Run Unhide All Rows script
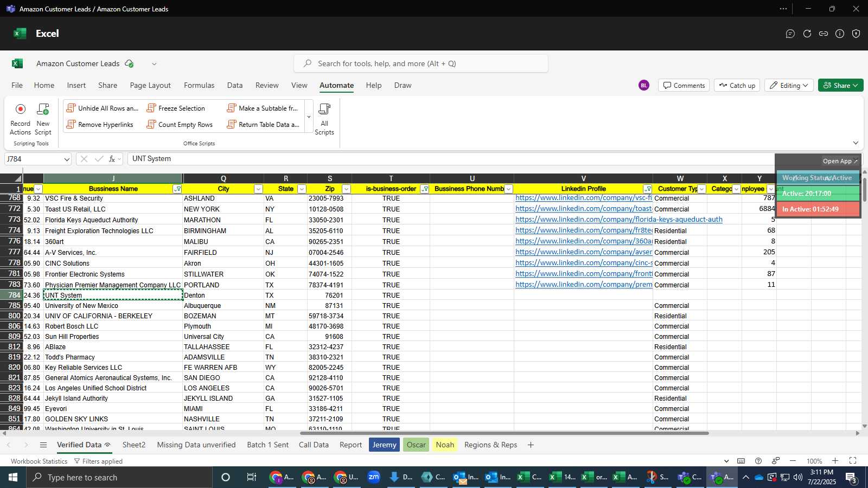 [x=103, y=108]
